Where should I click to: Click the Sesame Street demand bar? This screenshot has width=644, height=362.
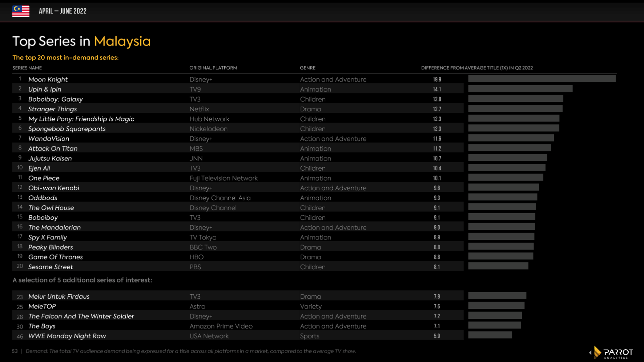[x=498, y=266]
